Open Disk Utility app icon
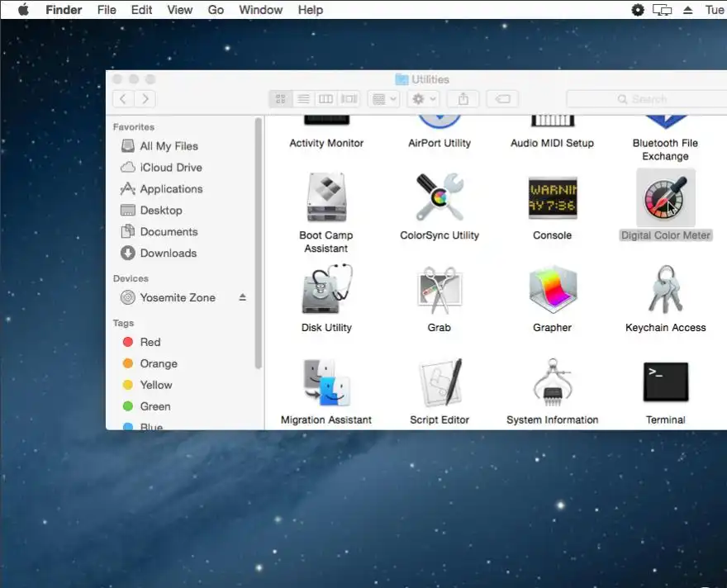This screenshot has width=727, height=588. click(x=327, y=289)
